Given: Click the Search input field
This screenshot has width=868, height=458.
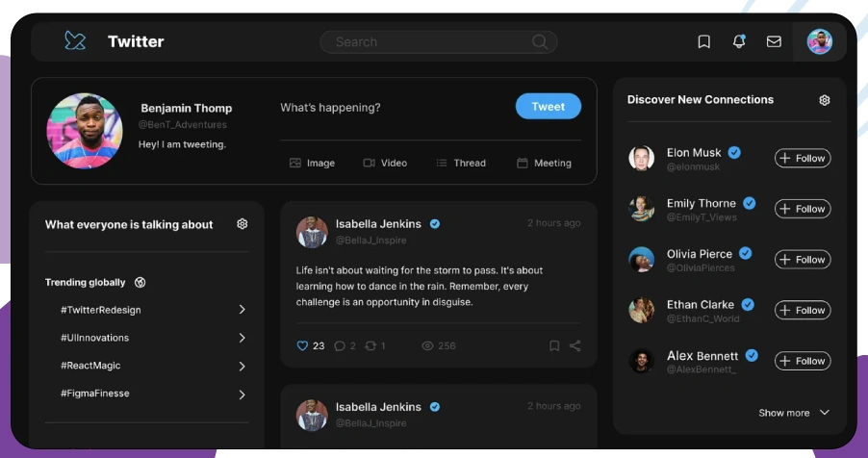Looking at the screenshot, I should 428,42.
